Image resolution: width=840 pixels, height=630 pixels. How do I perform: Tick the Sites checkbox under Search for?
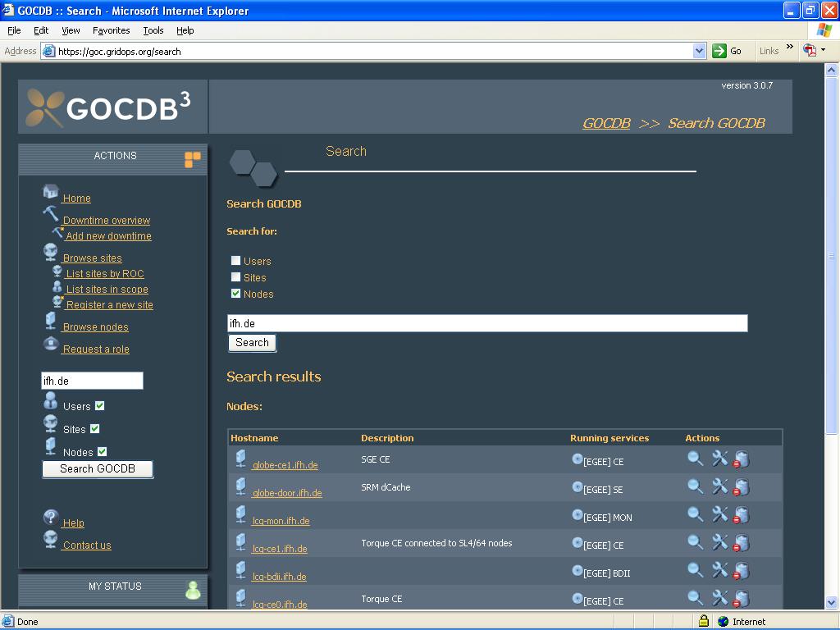(x=235, y=277)
